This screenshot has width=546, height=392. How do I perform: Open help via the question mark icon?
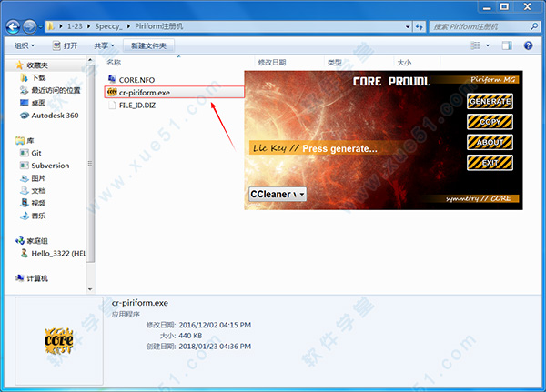(528, 45)
